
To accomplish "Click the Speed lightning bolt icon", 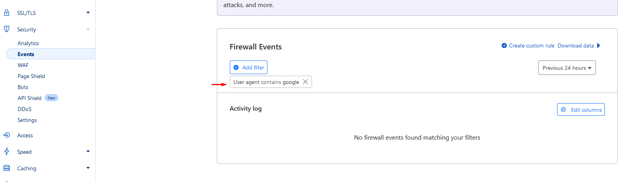I will (x=7, y=151).
